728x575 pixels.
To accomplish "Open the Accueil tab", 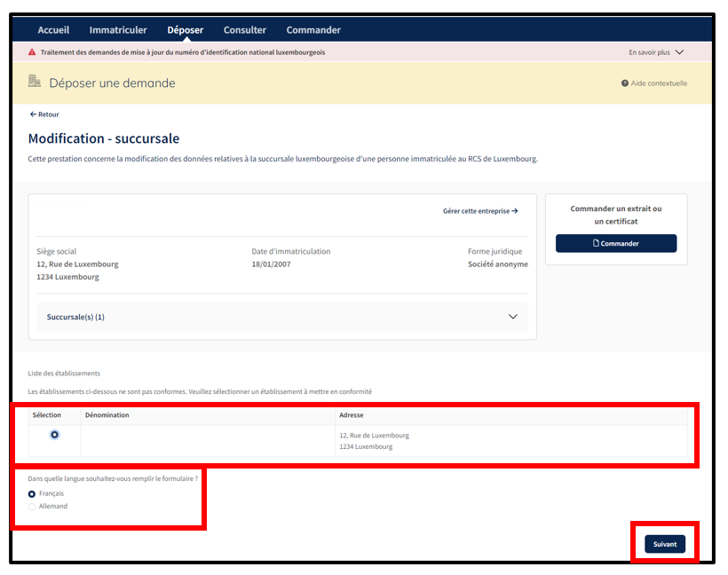I will pyautogui.click(x=53, y=30).
